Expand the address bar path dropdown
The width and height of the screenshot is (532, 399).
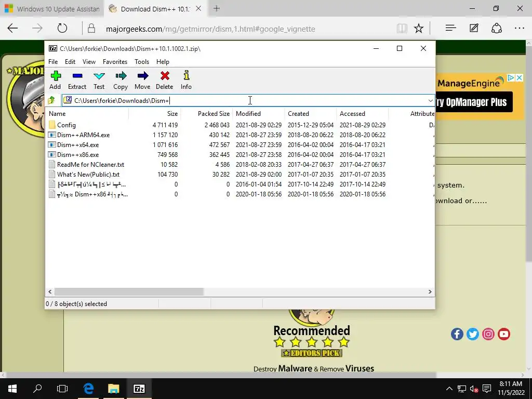(x=430, y=100)
